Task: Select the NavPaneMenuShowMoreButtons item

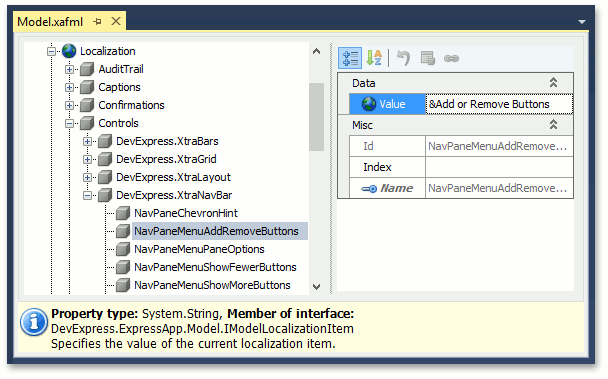Action: tap(212, 286)
